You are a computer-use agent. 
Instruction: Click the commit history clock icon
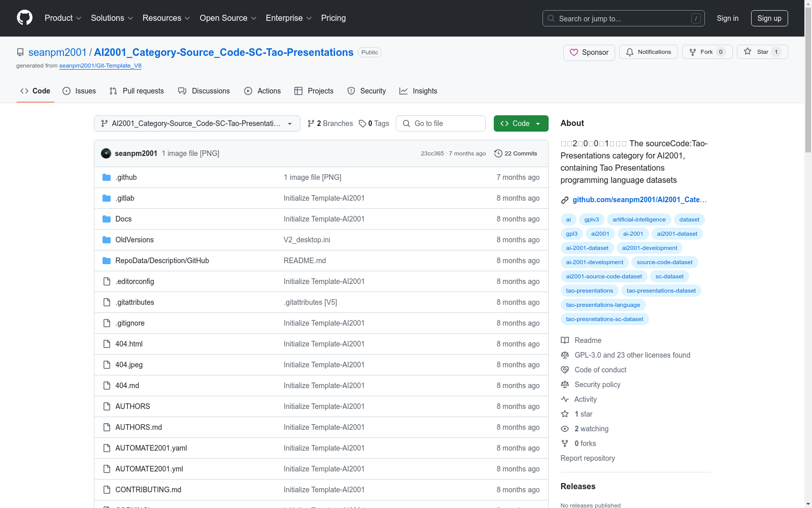(x=498, y=153)
